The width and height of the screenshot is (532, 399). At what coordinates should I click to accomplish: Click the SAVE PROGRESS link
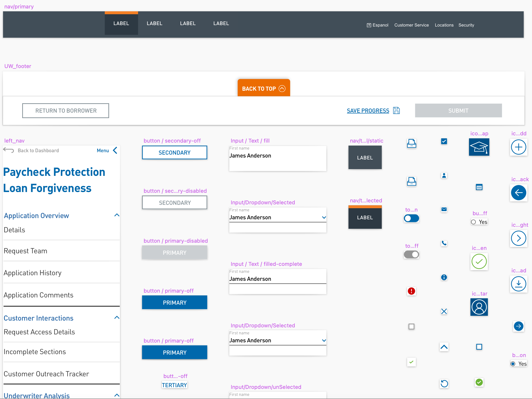(x=368, y=111)
